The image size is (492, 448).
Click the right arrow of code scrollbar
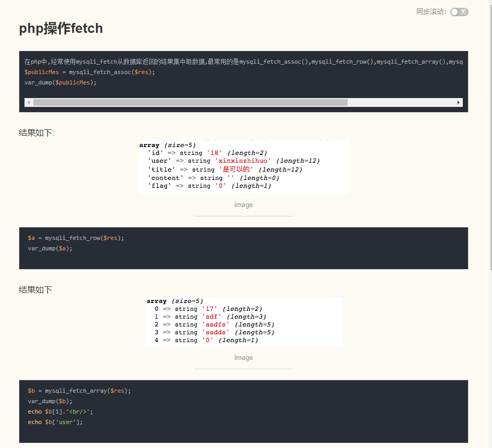[459, 102]
